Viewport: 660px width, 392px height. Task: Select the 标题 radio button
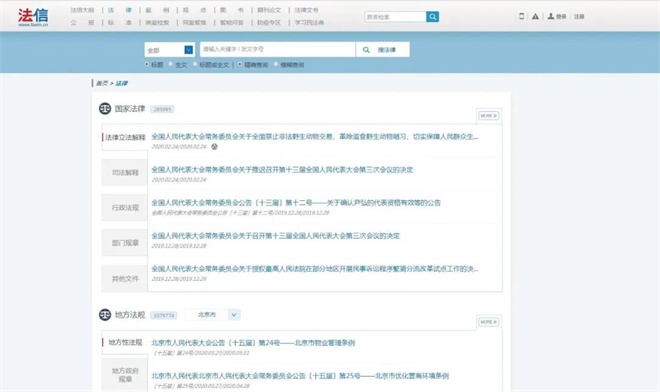coord(147,64)
